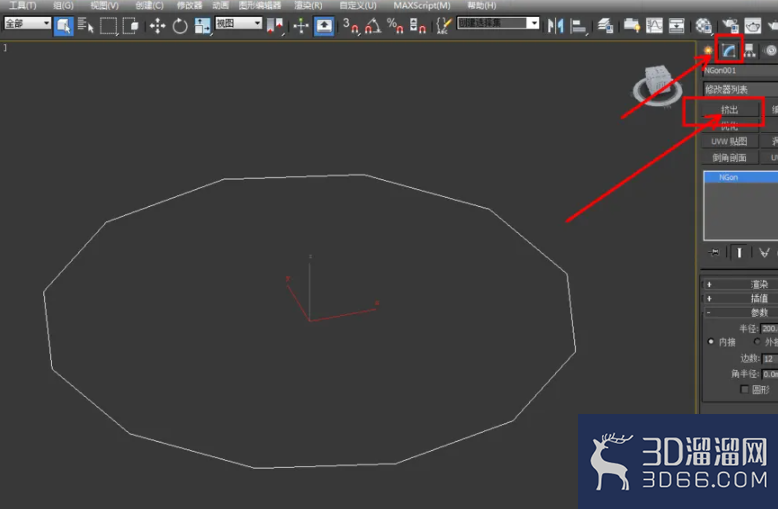The image size is (778, 509).
Task: Open 帮助(H) menu
Action: (482, 5)
